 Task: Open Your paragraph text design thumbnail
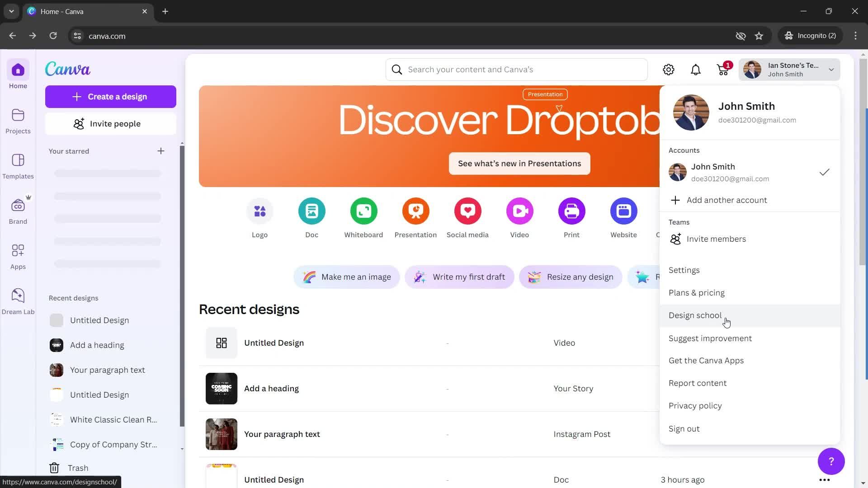coord(222,434)
